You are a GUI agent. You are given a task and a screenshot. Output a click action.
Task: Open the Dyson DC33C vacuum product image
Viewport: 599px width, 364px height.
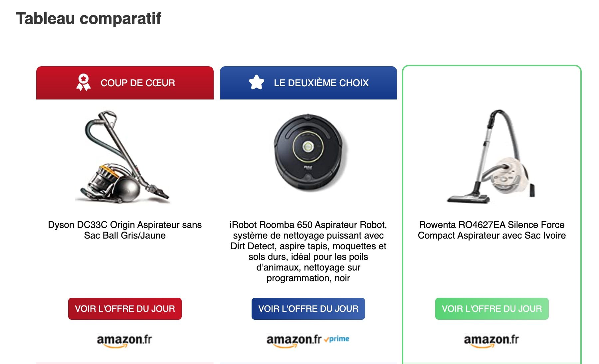123,157
